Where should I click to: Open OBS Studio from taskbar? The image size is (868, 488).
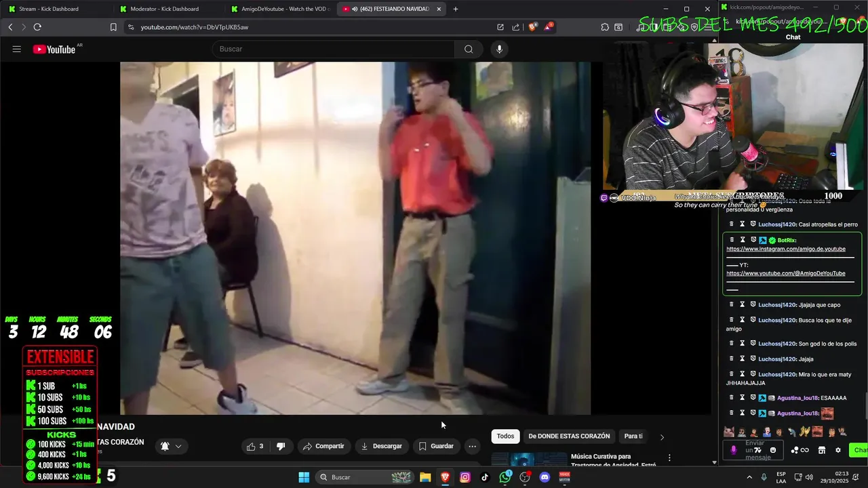(525, 477)
